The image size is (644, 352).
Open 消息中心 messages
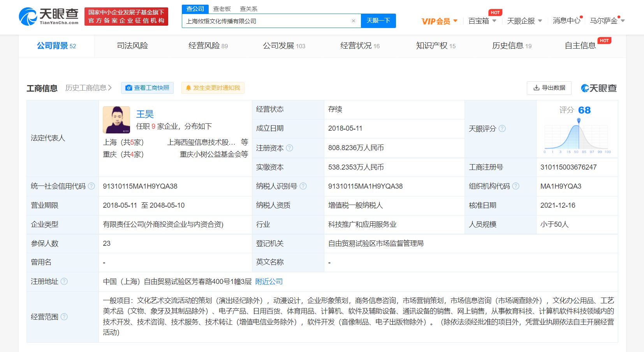pyautogui.click(x=567, y=21)
